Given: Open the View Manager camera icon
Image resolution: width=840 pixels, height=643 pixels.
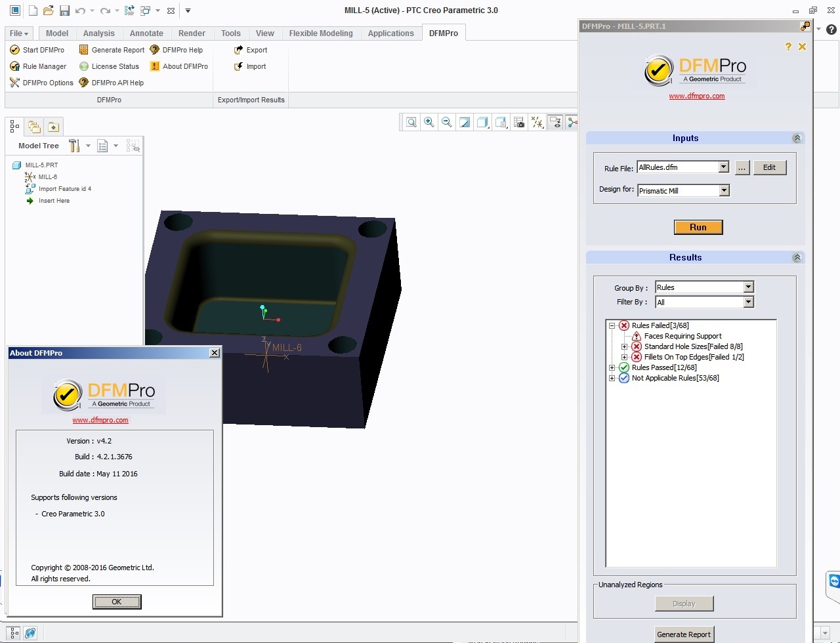Looking at the screenshot, I should click(519, 122).
